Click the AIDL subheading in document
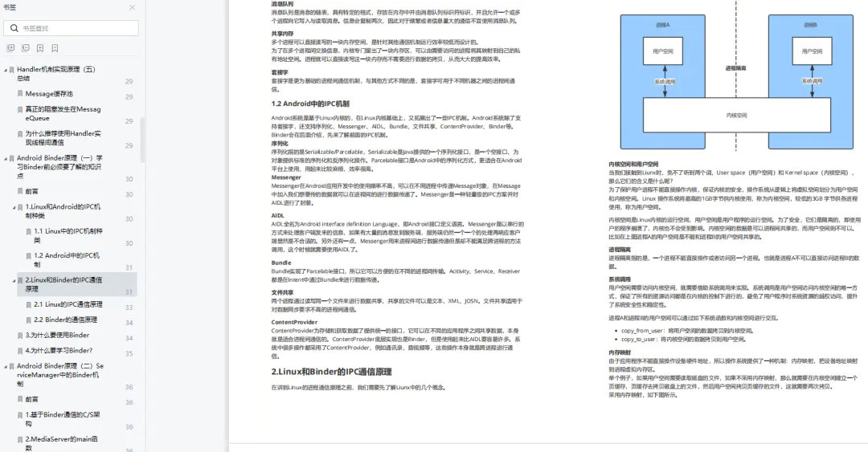The image size is (868, 452). [277, 216]
